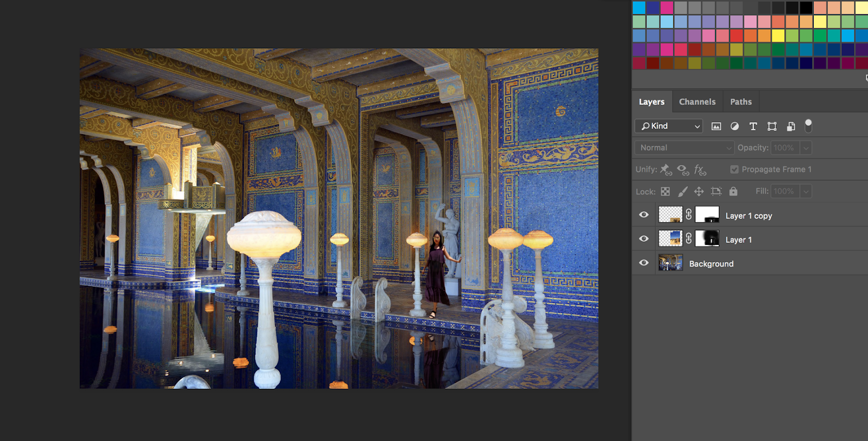Viewport: 868px width, 441px height.
Task: Toggle the layer filtering on/off switch
Action: (808, 125)
